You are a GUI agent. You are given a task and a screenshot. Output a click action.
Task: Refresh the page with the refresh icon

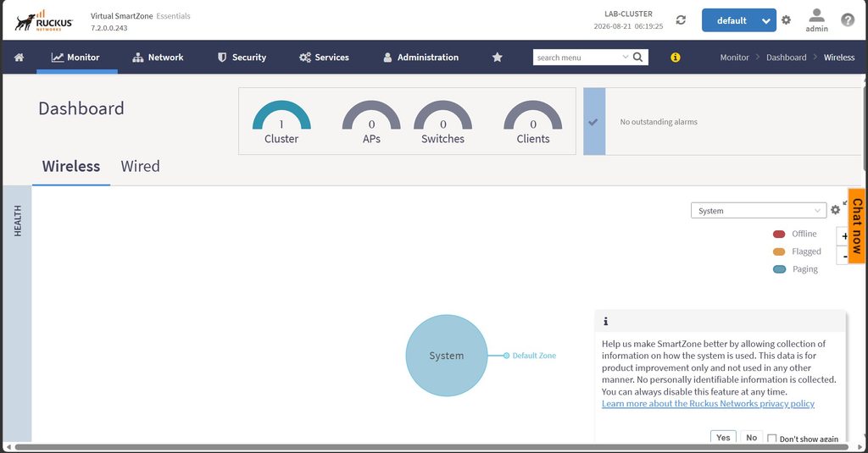681,20
